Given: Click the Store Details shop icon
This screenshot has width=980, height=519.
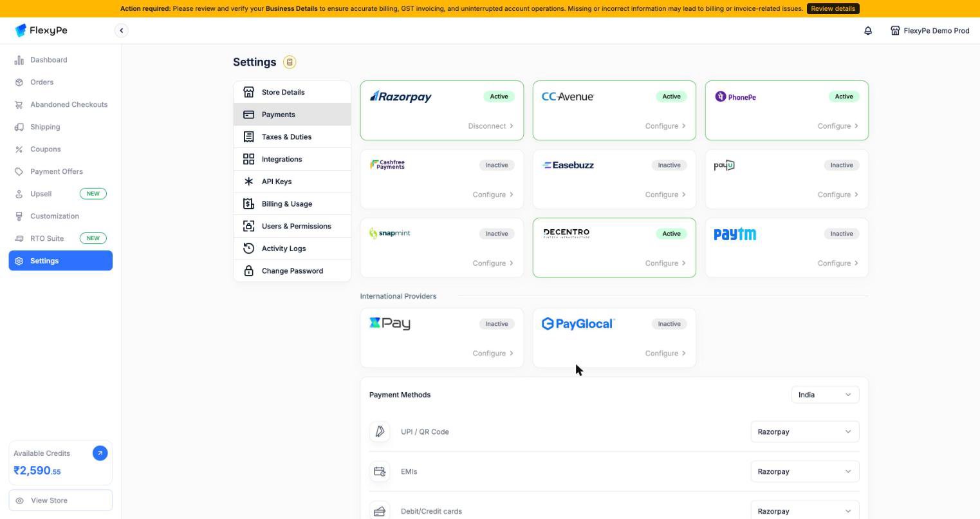Looking at the screenshot, I should point(249,92).
